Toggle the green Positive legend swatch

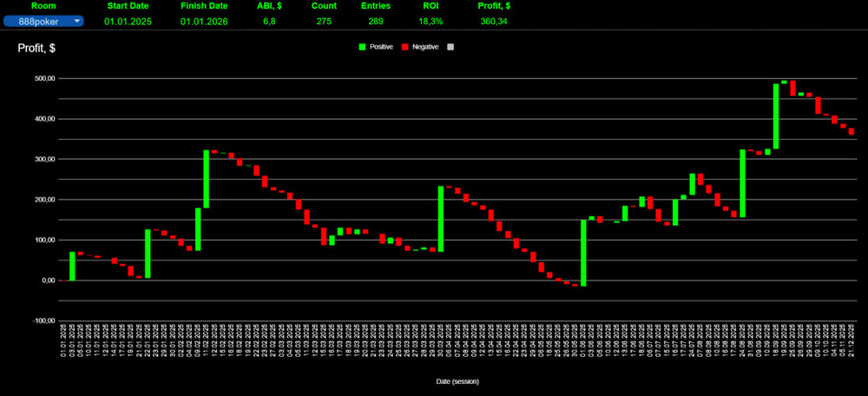point(363,47)
